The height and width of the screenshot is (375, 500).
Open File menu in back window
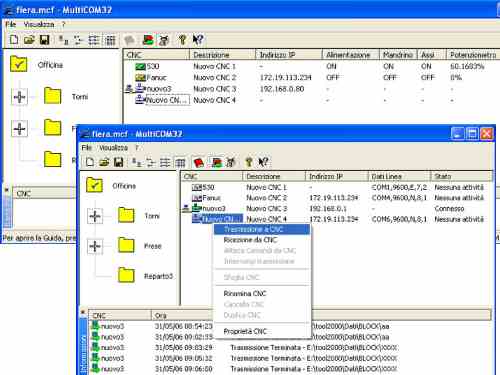coord(11,24)
